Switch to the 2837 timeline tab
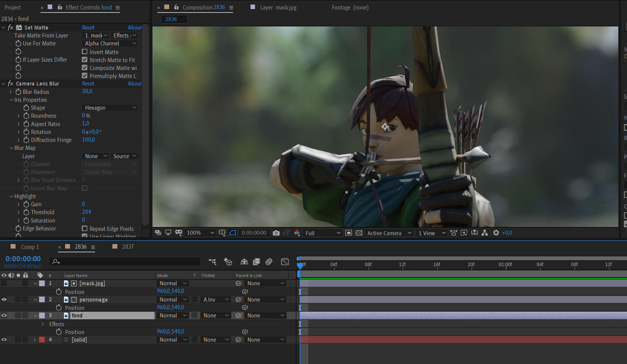 pyautogui.click(x=128, y=247)
